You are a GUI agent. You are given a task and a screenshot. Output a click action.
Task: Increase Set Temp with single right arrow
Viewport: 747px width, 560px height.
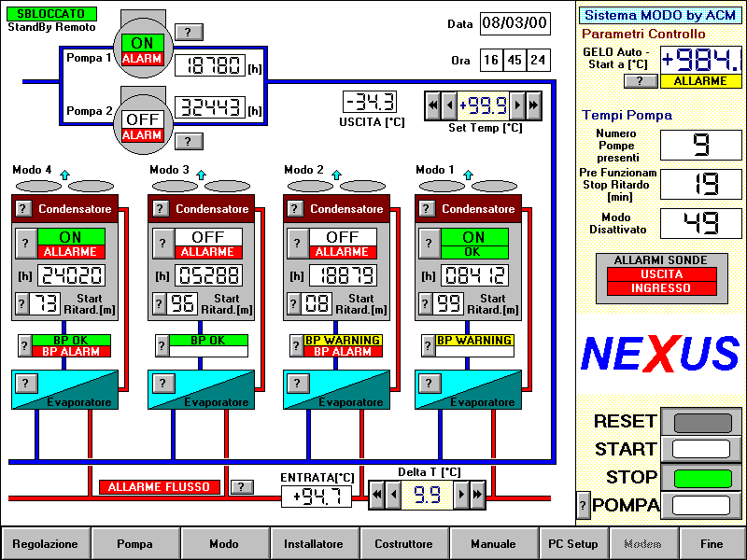(x=517, y=105)
